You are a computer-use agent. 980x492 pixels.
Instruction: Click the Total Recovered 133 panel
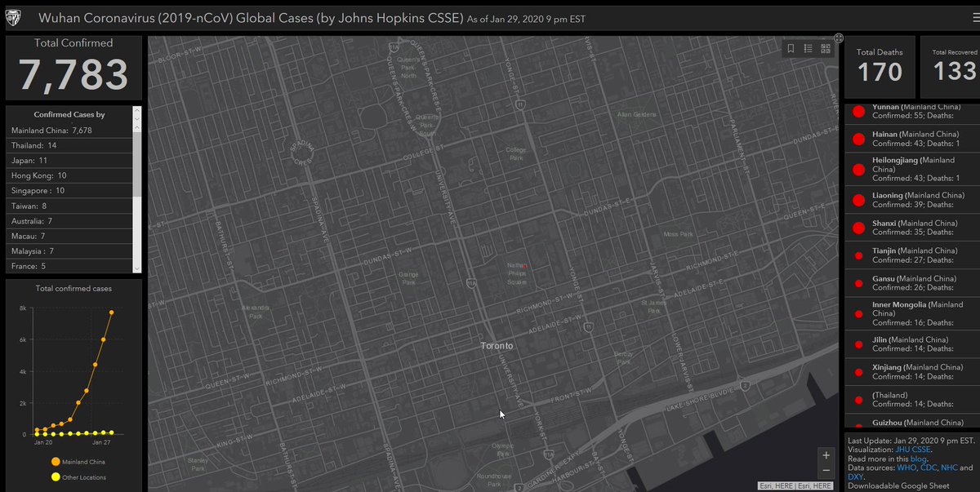point(951,67)
